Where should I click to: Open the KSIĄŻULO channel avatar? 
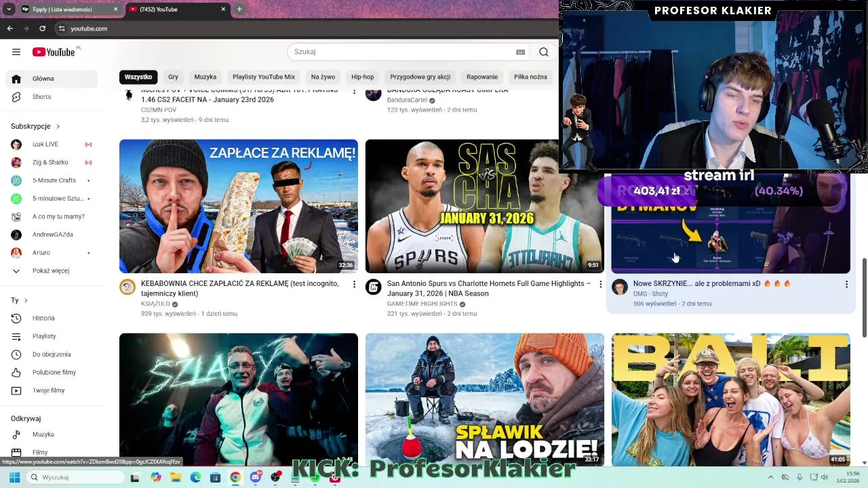(x=127, y=287)
